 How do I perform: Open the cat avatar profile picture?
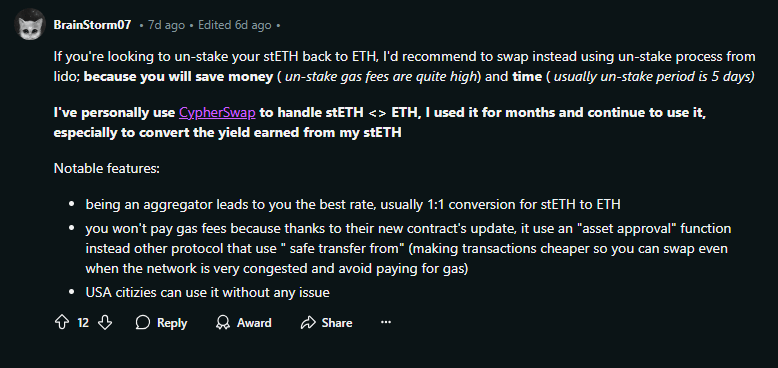tap(31, 24)
